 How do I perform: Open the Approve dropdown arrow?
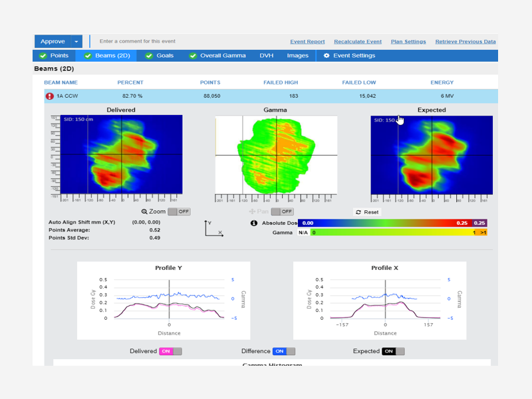coord(76,41)
